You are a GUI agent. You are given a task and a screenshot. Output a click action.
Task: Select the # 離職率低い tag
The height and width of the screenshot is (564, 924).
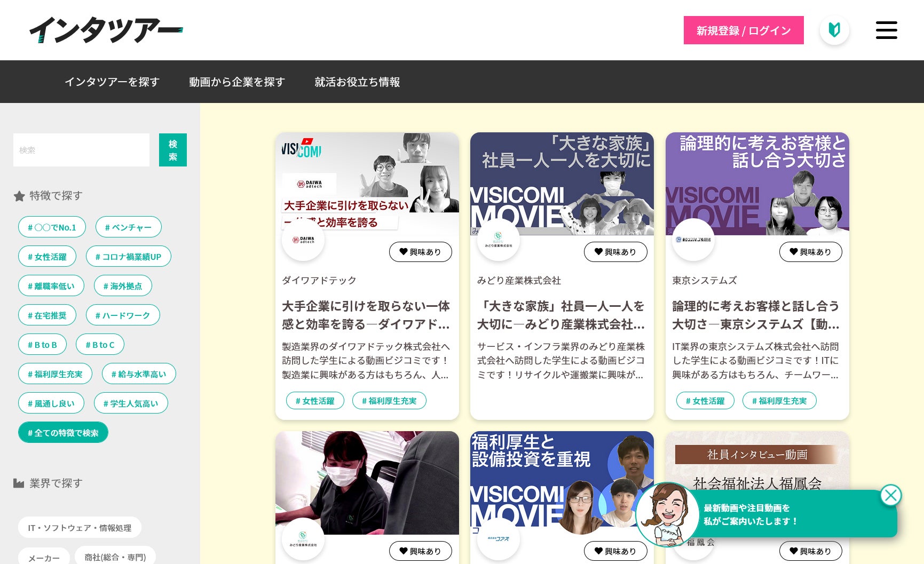pos(51,285)
